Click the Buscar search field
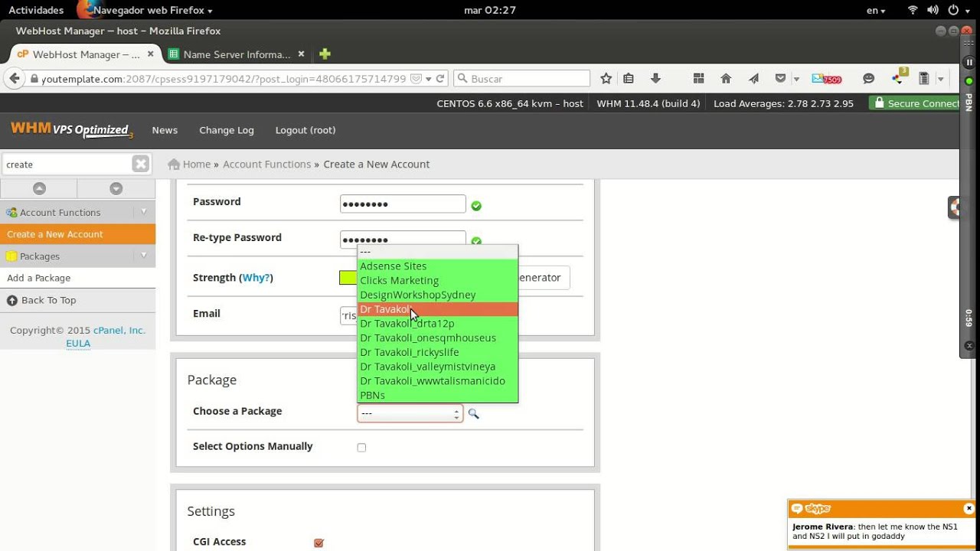The image size is (980, 551). 522,78
